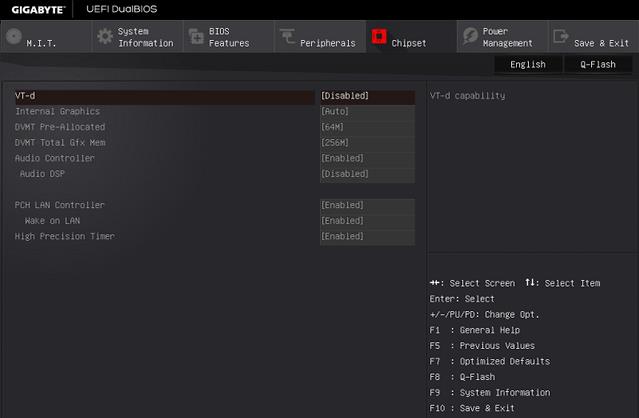Click the English language button
639x418 pixels.
click(x=527, y=64)
